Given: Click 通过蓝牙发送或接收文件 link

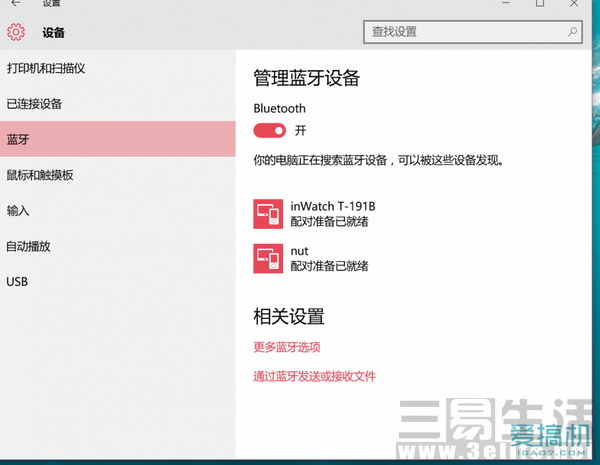Looking at the screenshot, I should 314,377.
